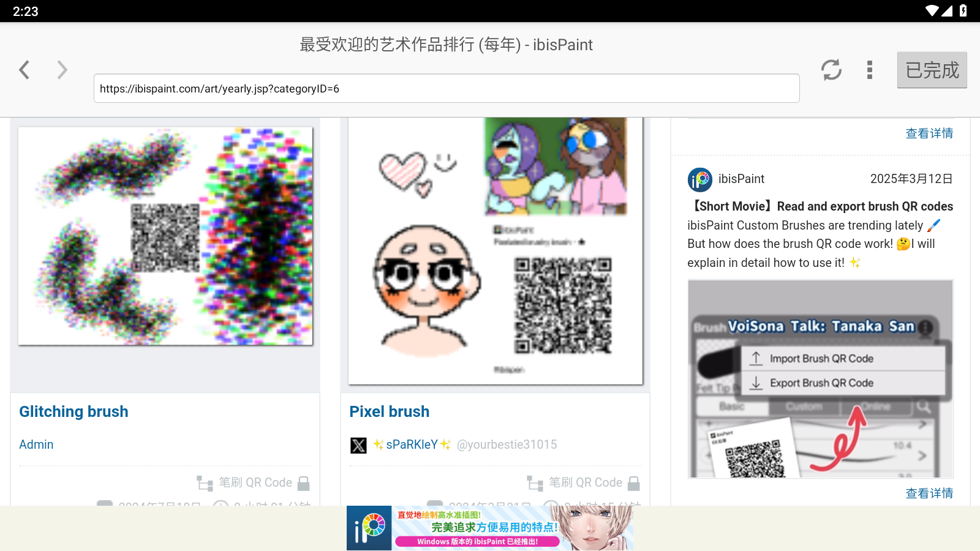Click X social icon beside sPaRKleY

(x=358, y=445)
